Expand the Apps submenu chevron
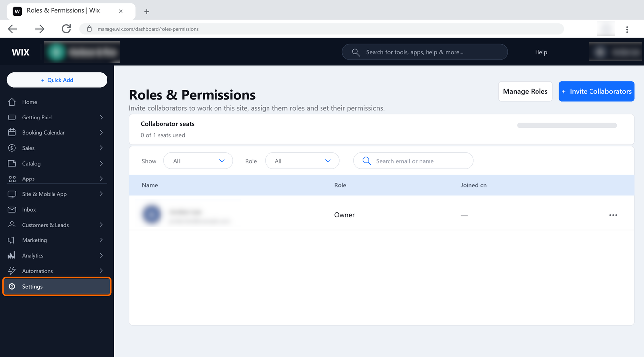Image resolution: width=644 pixels, height=357 pixels. pos(101,179)
